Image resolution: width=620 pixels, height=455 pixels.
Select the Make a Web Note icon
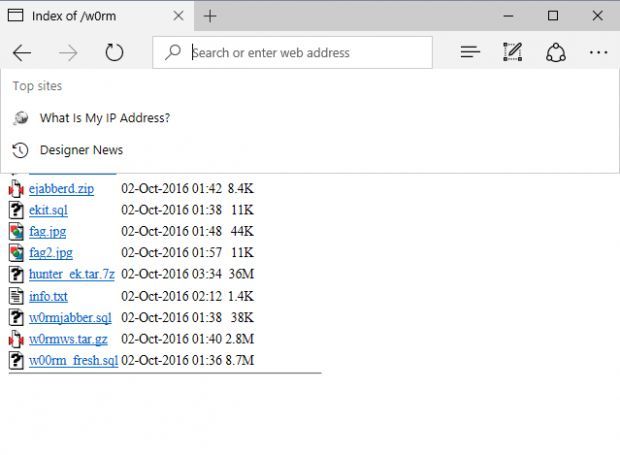click(513, 53)
